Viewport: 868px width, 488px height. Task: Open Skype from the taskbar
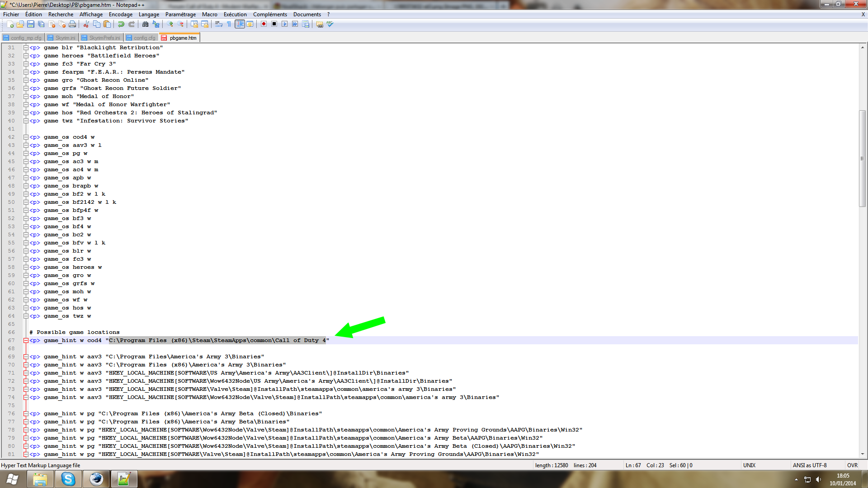[68, 479]
